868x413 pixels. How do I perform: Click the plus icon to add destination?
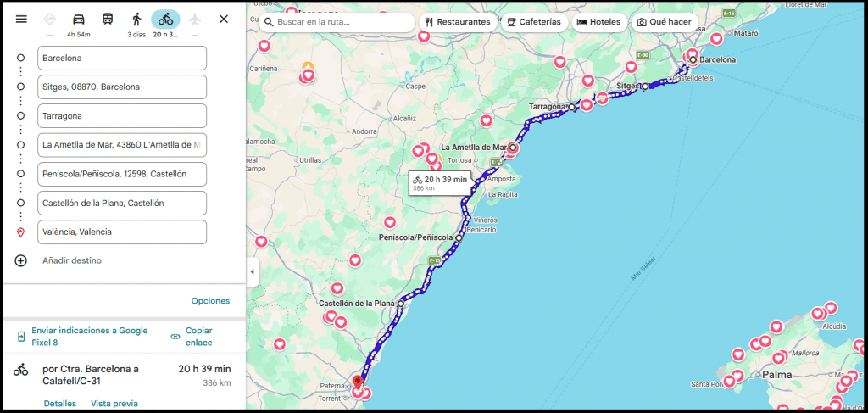[x=21, y=260]
